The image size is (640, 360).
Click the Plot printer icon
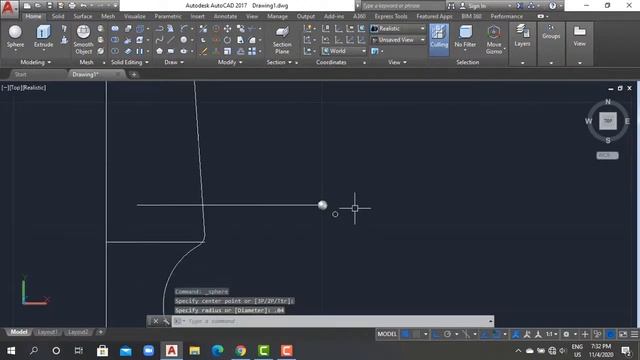[x=72, y=6]
